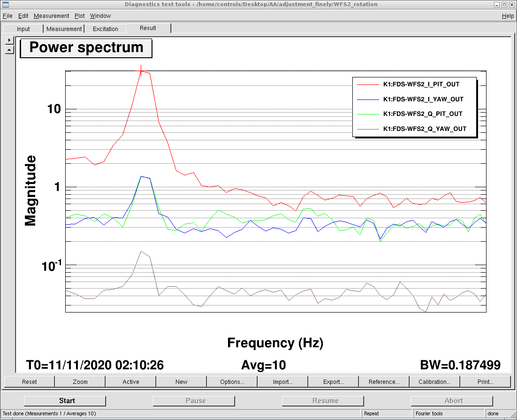Viewport: 517px width, 420px height.
Task: Open the Calibration... dialog
Action: coord(434,382)
